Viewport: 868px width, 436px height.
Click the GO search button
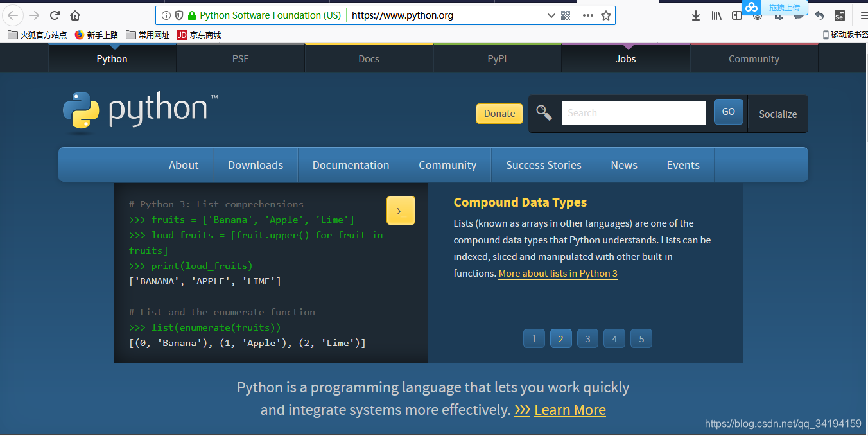click(729, 112)
